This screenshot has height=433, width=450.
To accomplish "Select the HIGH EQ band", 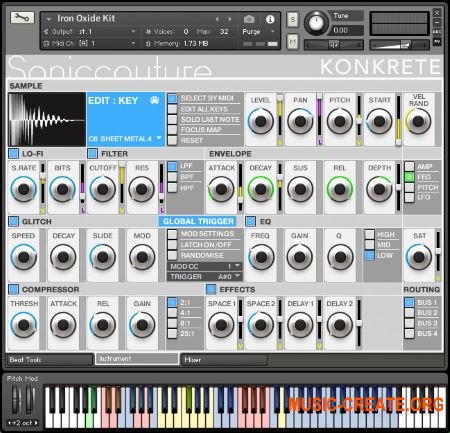I will [370, 234].
